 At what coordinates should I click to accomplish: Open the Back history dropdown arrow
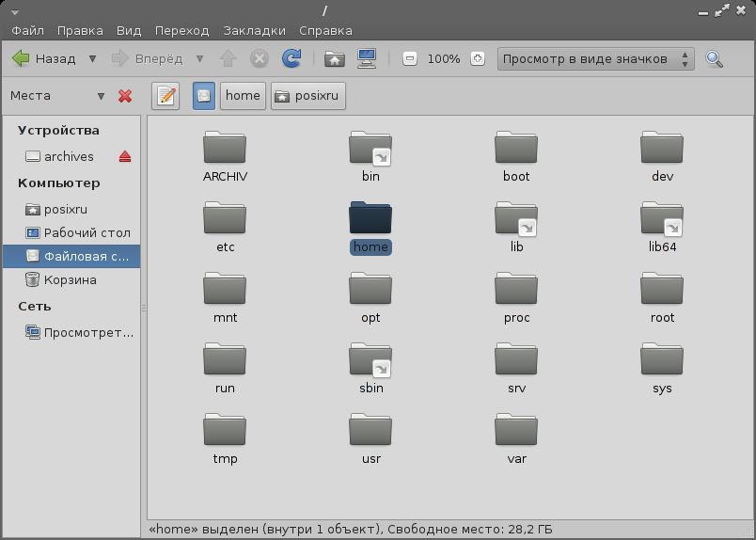click(x=92, y=59)
